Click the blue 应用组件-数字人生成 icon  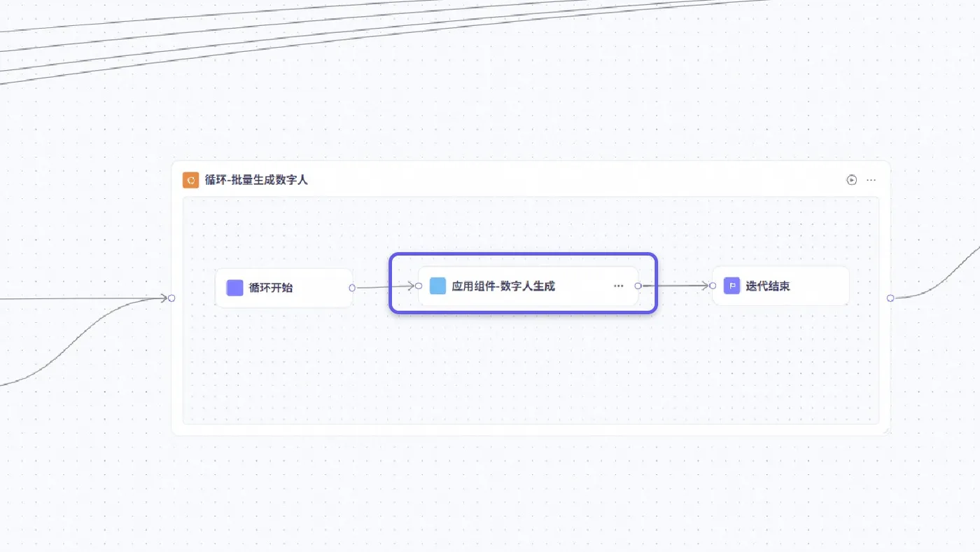(437, 286)
